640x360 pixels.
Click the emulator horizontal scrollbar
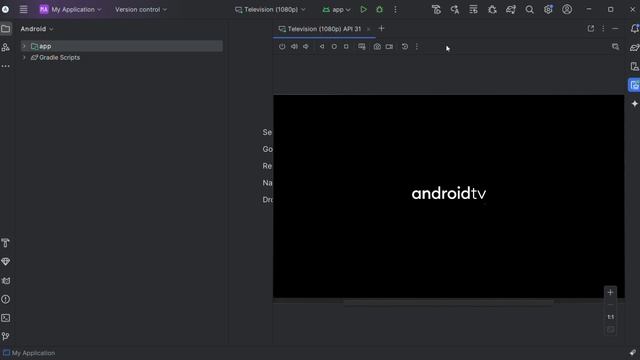[449, 302]
